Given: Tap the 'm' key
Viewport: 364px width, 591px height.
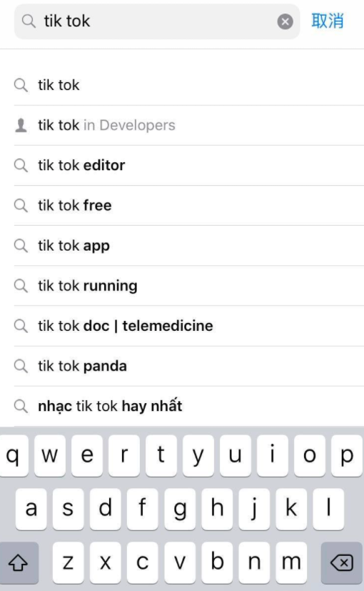Looking at the screenshot, I should click(x=291, y=562).
